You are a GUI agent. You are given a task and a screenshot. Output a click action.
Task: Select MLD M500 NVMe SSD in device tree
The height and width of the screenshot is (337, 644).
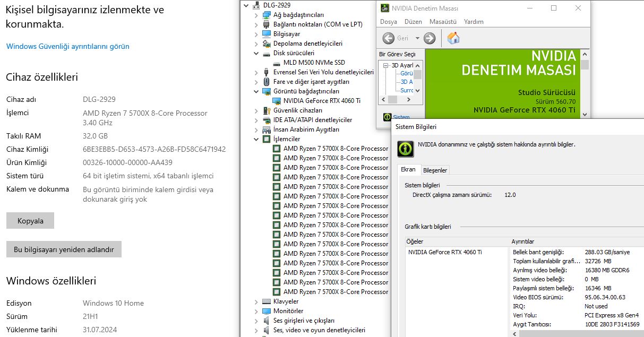coord(314,63)
